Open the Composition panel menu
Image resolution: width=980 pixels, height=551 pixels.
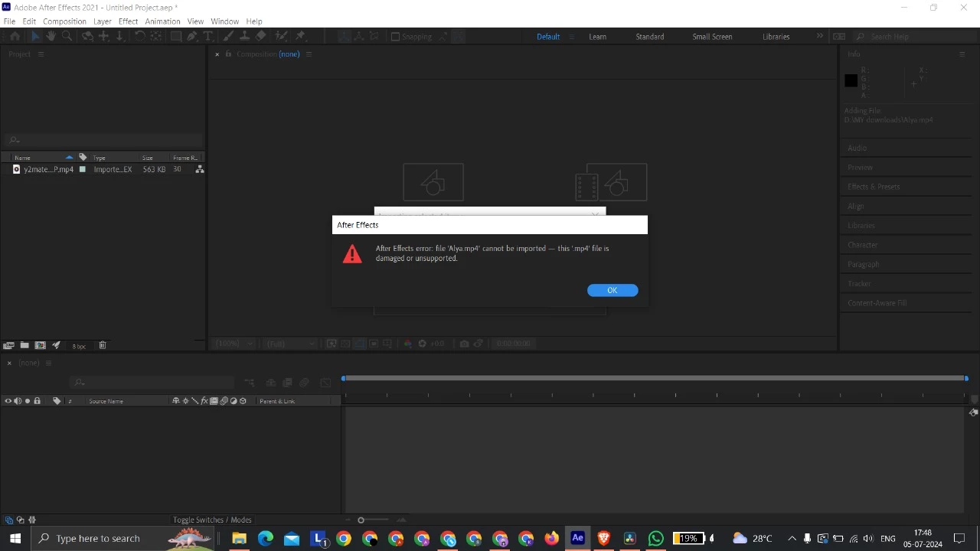(x=309, y=54)
